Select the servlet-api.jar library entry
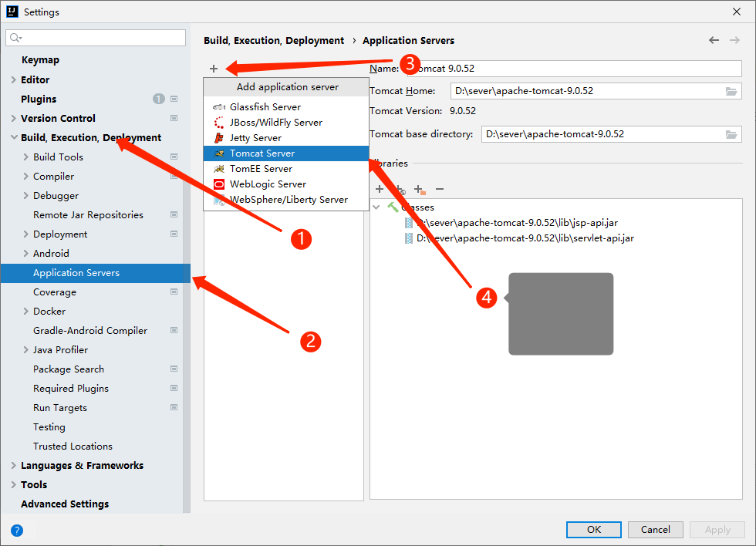 (519, 238)
